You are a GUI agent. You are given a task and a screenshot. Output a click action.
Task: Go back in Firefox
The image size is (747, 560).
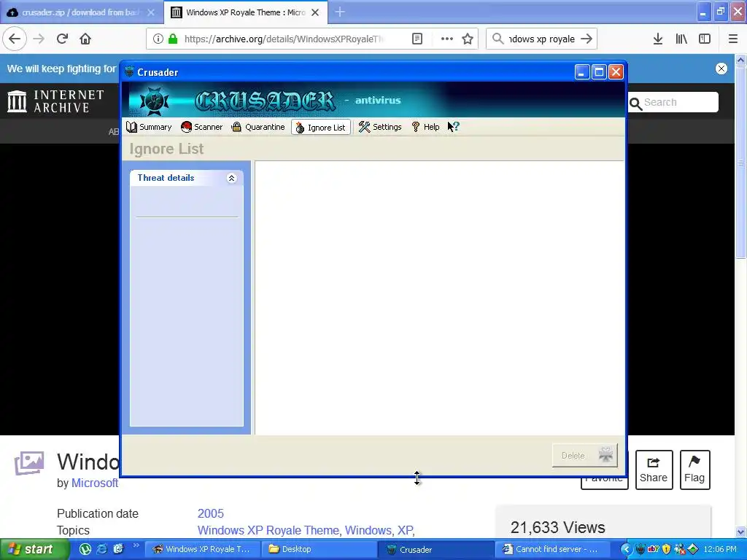click(x=15, y=39)
